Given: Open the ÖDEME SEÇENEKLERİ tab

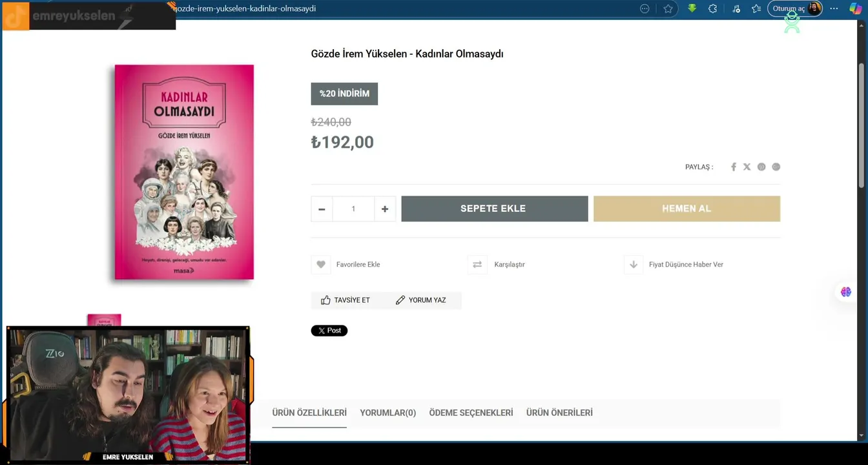Looking at the screenshot, I should click(471, 413).
